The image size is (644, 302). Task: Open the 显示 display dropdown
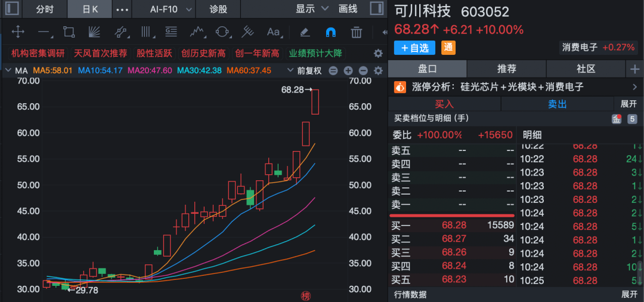(312, 9)
